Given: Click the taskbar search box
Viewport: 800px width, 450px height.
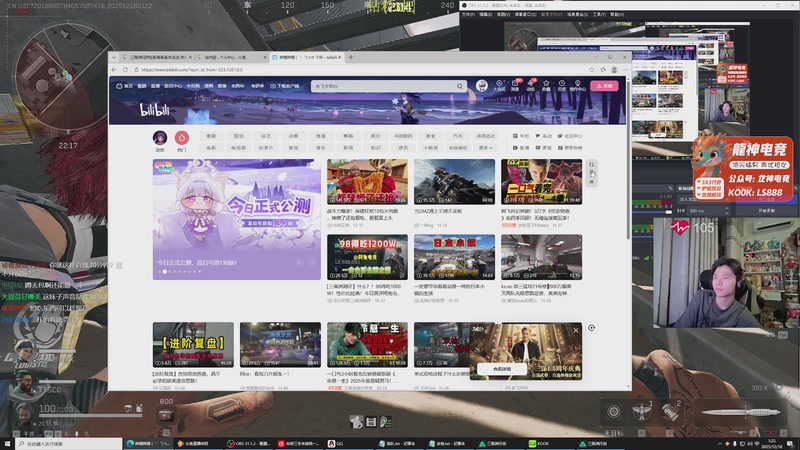Looking at the screenshot, I should [68, 444].
